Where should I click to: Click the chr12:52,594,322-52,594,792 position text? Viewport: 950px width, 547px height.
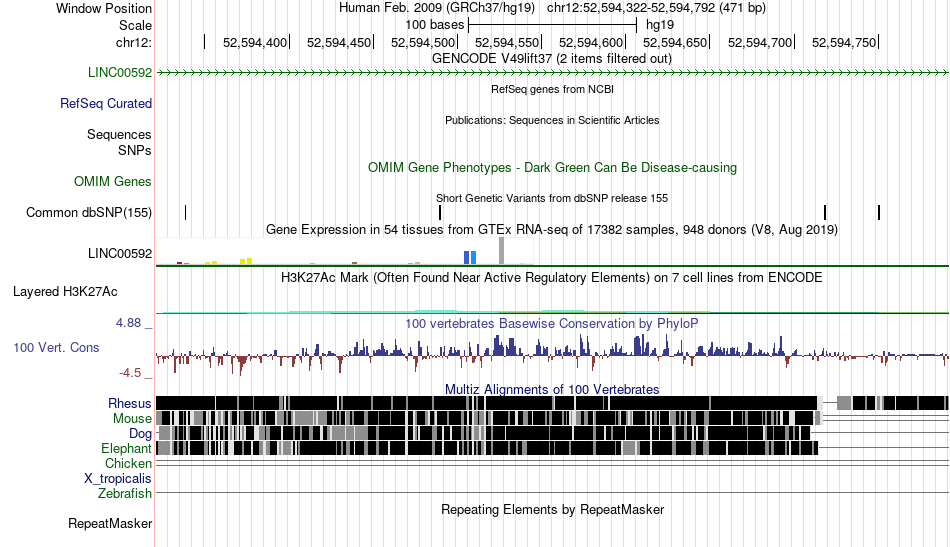pos(656,8)
